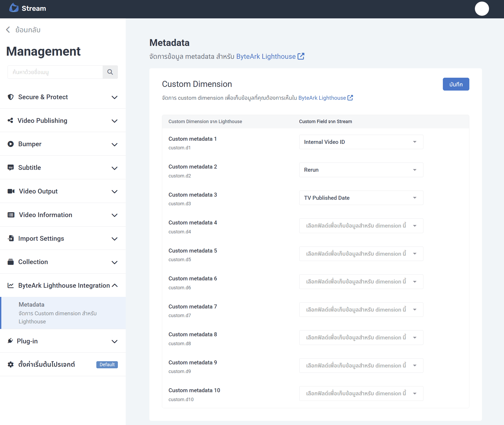Image resolution: width=504 pixels, height=425 pixels.
Task: Click the บันทึก save button
Action: pos(456,84)
